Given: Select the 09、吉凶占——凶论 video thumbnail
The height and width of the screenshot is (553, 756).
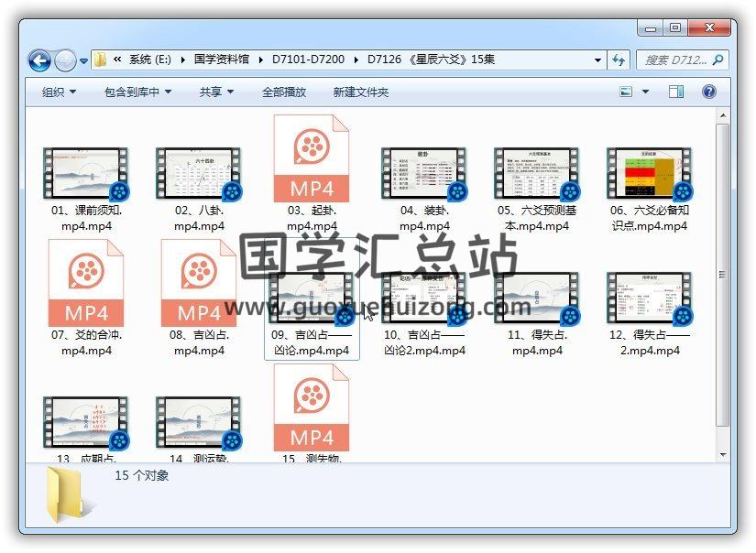Looking at the screenshot, I should tap(312, 298).
